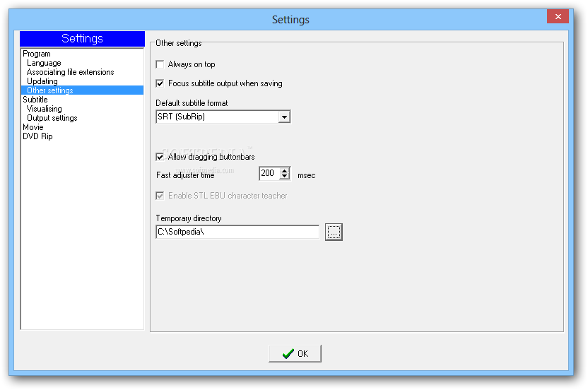This screenshot has height=390, width=588.
Task: Click the Fast adjuster time value field
Action: pyautogui.click(x=270, y=173)
